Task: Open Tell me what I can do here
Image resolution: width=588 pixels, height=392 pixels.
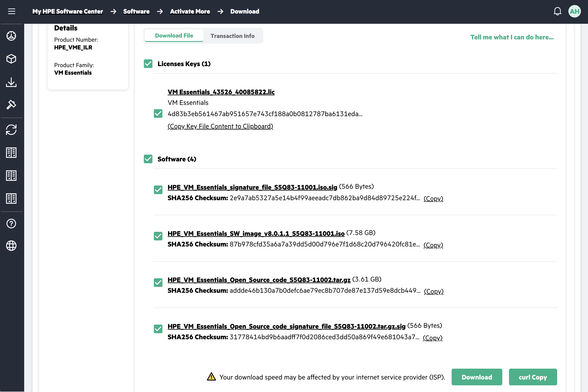Action: [x=512, y=37]
